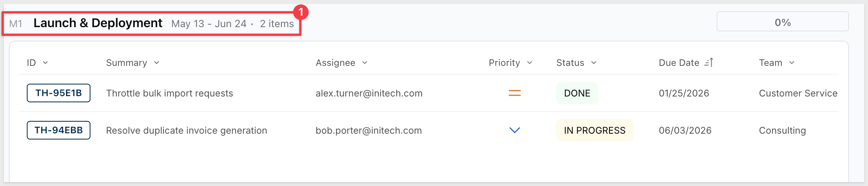Expand the Summary column menu chevron
Image resolution: width=868 pixels, height=186 pixels.
click(x=156, y=62)
